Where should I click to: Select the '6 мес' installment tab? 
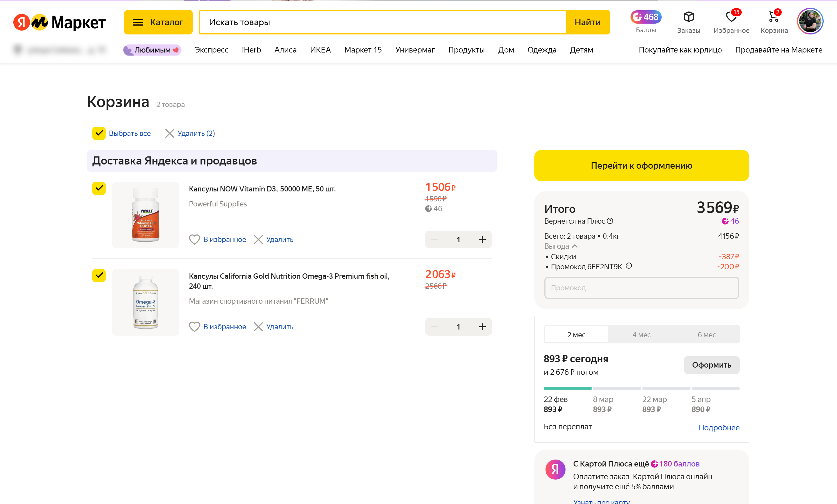point(707,335)
